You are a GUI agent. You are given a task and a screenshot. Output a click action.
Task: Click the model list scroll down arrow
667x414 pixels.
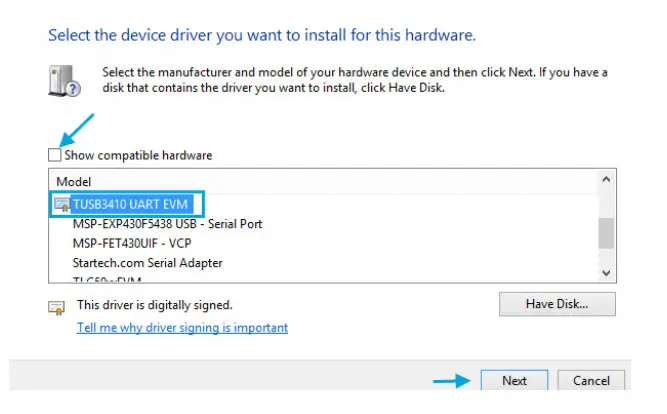(605, 272)
